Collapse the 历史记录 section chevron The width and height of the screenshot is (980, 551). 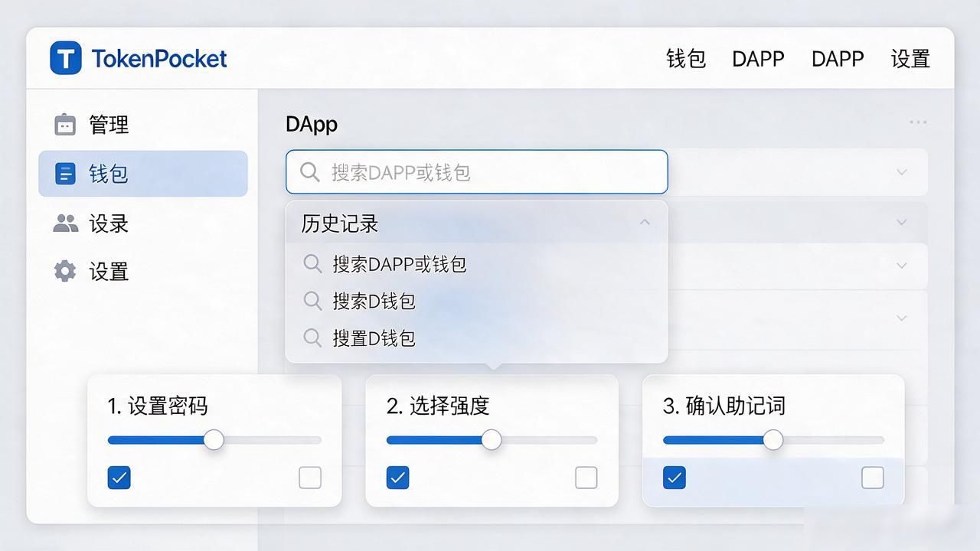point(645,222)
